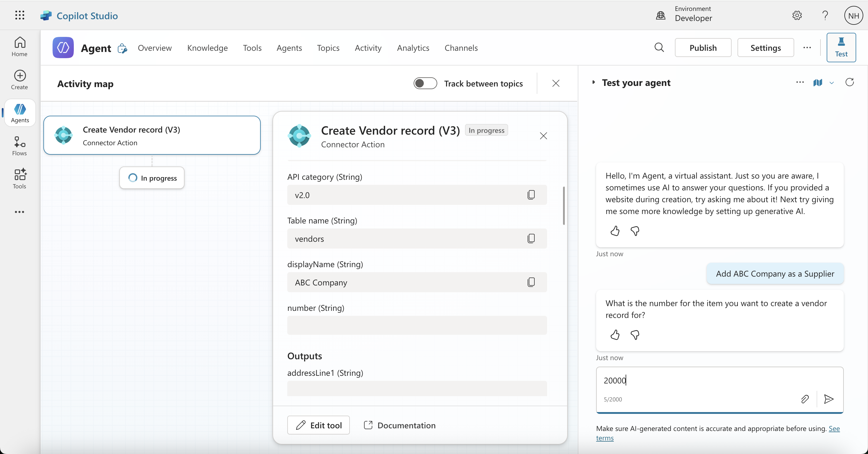Click the attach file paperclip icon
868x454 pixels.
tap(805, 399)
